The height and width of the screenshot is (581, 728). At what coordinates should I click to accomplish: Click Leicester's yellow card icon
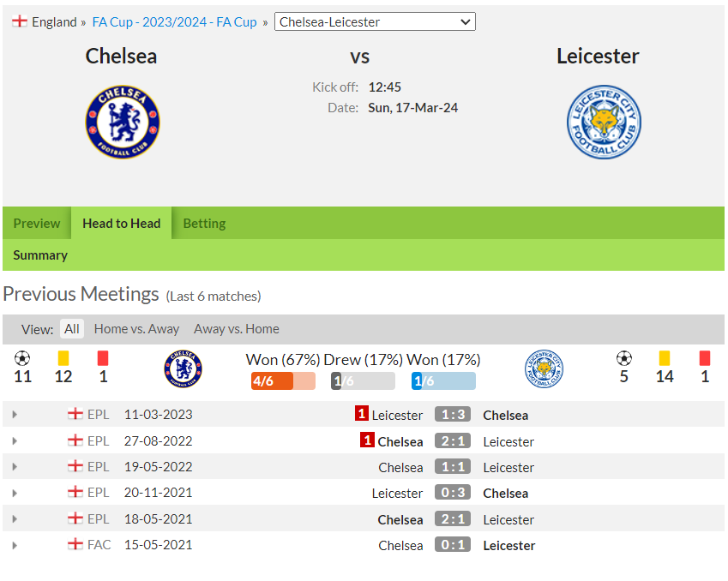(x=665, y=358)
